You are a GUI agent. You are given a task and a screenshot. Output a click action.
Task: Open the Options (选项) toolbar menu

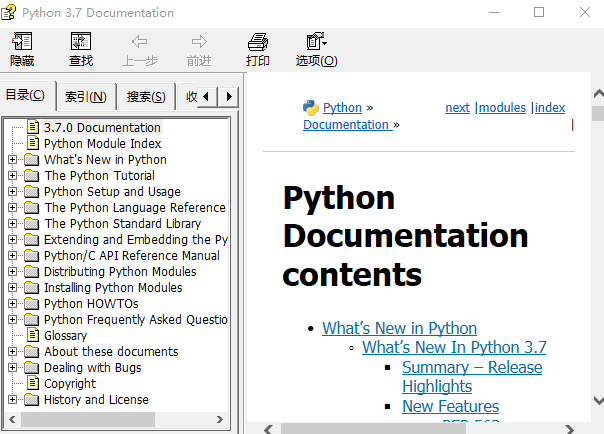point(316,42)
